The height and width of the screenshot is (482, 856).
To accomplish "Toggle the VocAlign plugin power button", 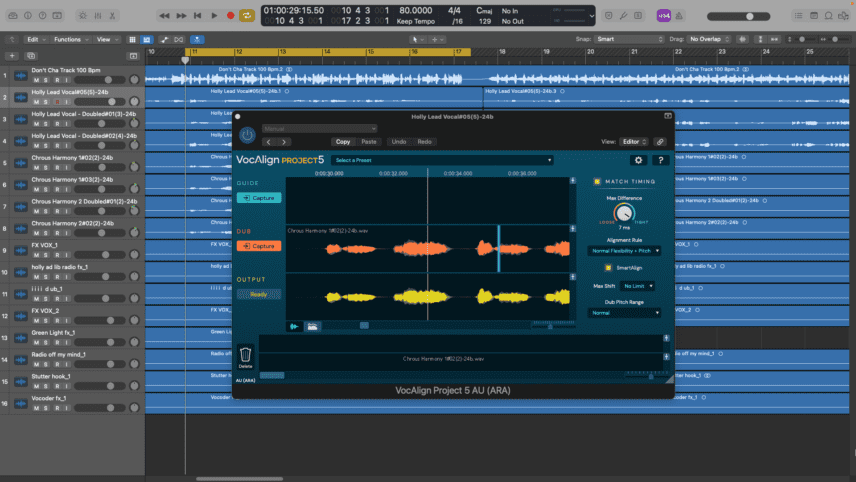I will coord(247,135).
